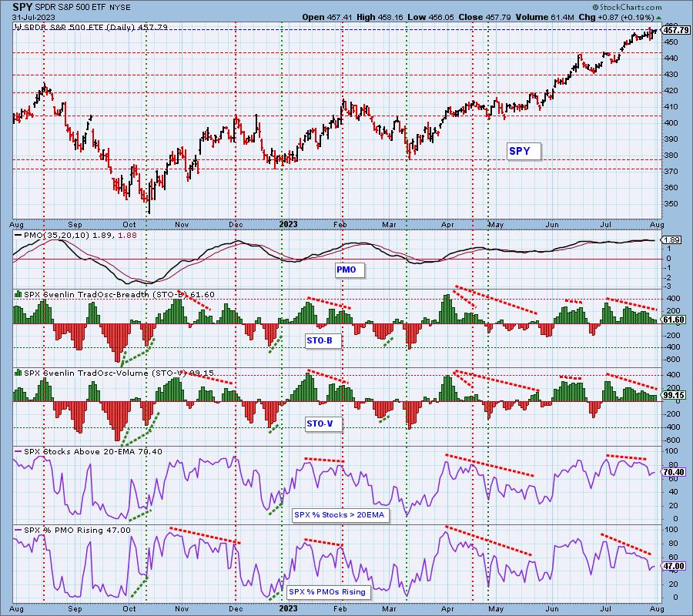The width and height of the screenshot is (693, 616).
Task: Click the 1.89 PMO value tag
Action: (671, 240)
